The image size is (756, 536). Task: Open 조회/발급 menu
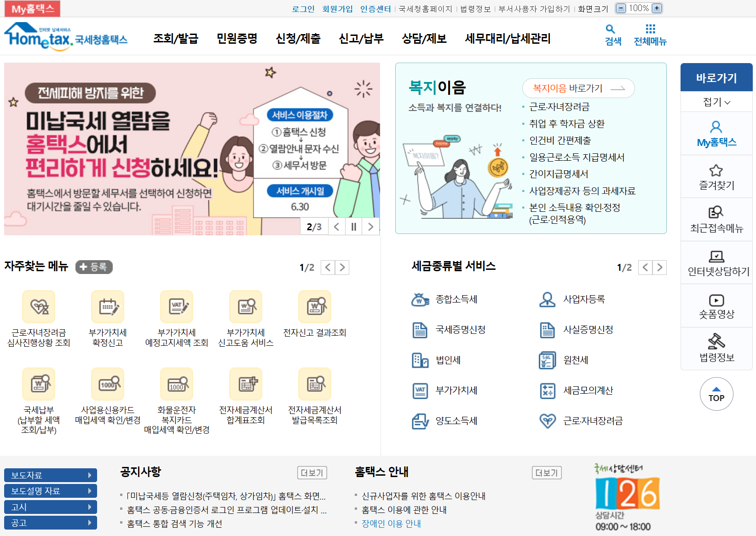click(x=175, y=39)
